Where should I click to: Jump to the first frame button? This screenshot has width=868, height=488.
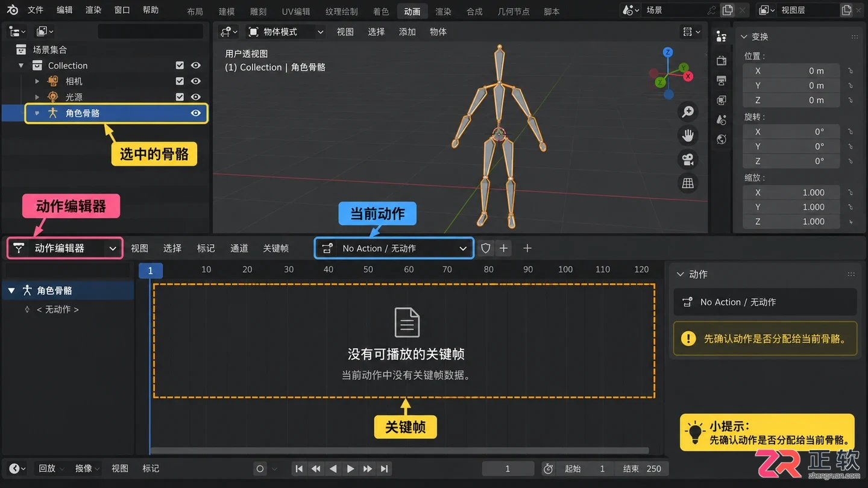coord(299,469)
